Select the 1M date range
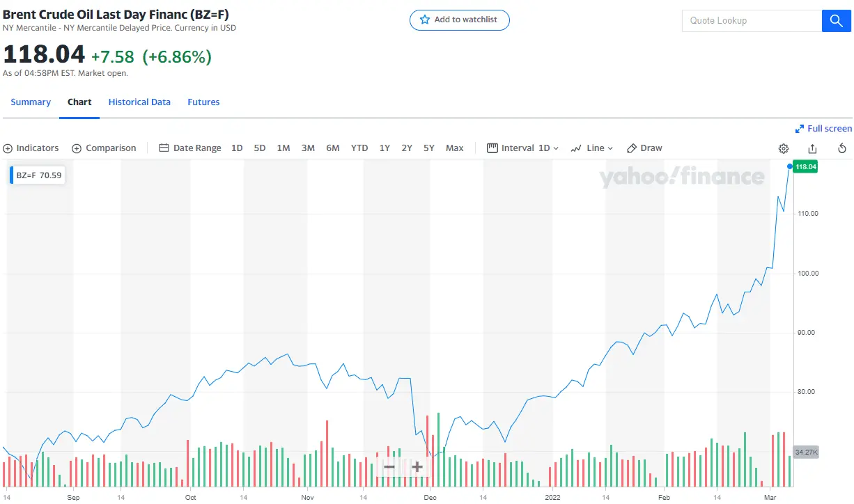The height and width of the screenshot is (504, 854). 284,148
